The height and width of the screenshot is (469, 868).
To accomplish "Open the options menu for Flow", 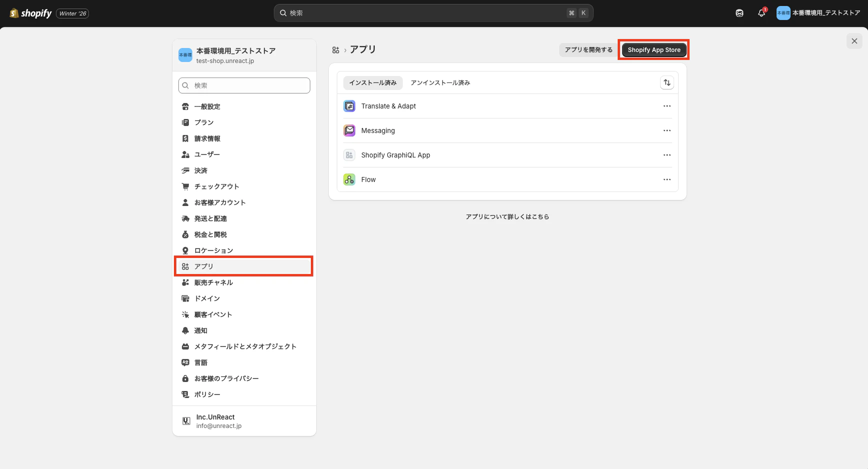I will (x=667, y=179).
